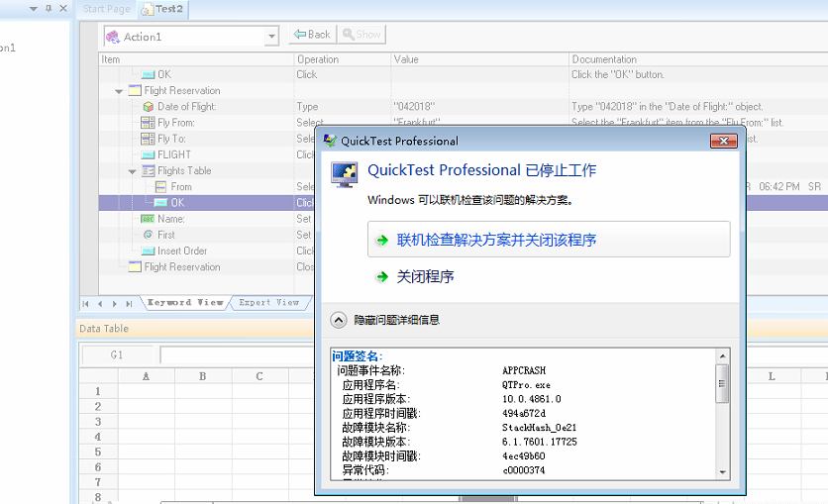Image resolution: width=828 pixels, height=504 pixels.
Task: Click the Action1 icon in the action dropdown
Action: (113, 37)
